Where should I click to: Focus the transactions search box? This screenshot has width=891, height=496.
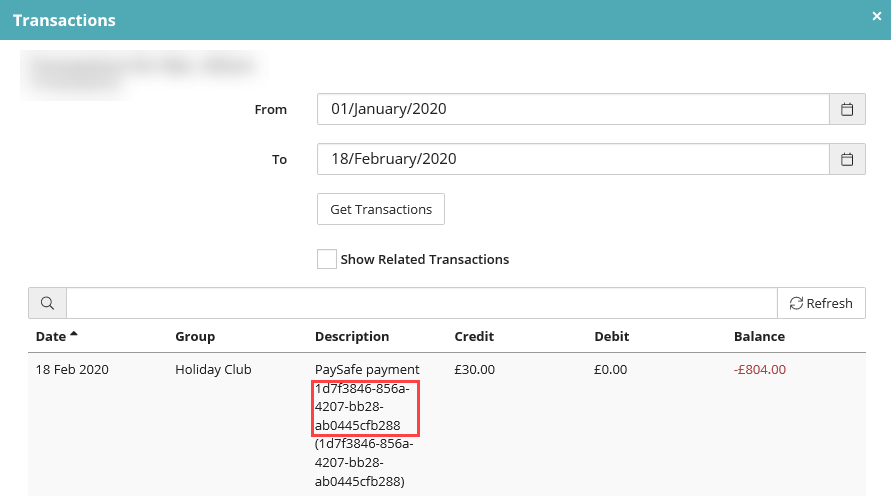pyautogui.click(x=422, y=303)
